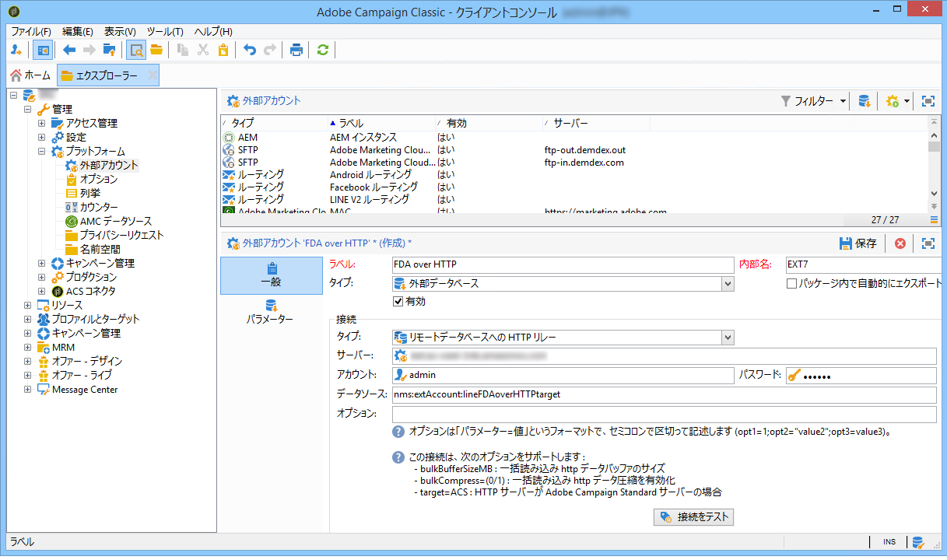Click the undo arrow icon
The image size is (947, 560).
(x=250, y=50)
